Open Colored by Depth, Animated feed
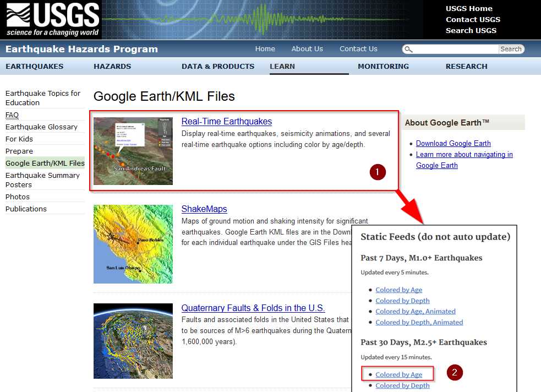 pos(419,322)
